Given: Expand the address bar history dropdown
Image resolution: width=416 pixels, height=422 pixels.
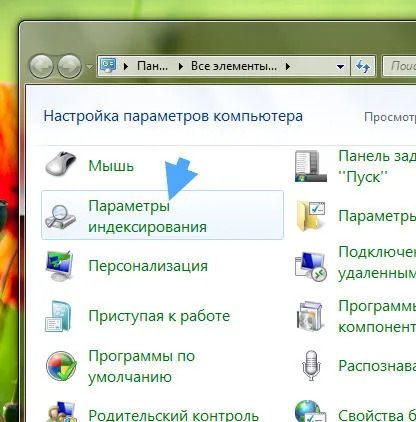Looking at the screenshot, I should (340, 67).
